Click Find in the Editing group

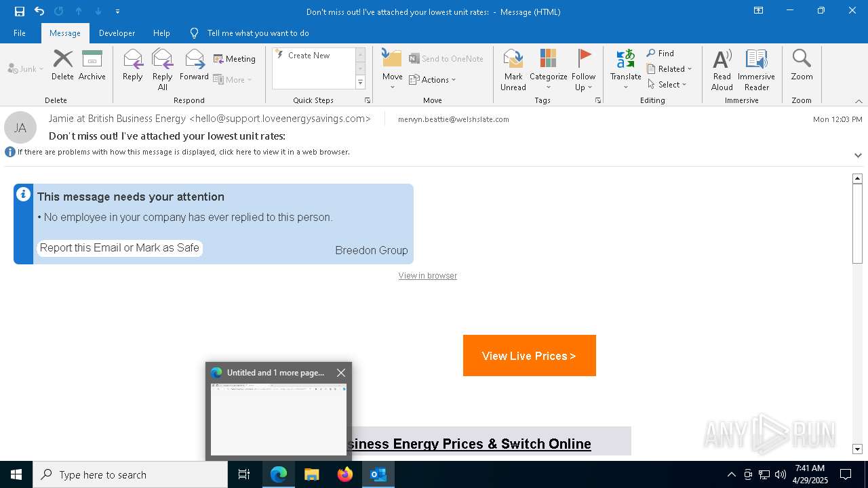[x=660, y=54]
